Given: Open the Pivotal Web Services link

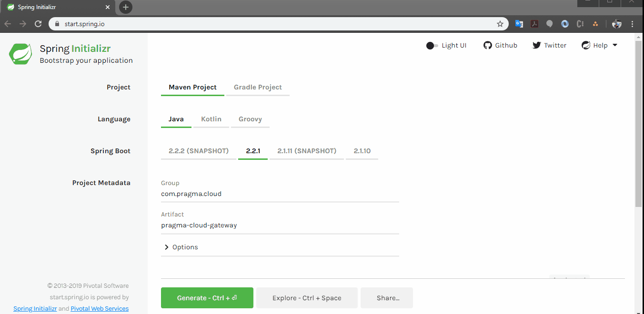Looking at the screenshot, I should pyautogui.click(x=100, y=308).
